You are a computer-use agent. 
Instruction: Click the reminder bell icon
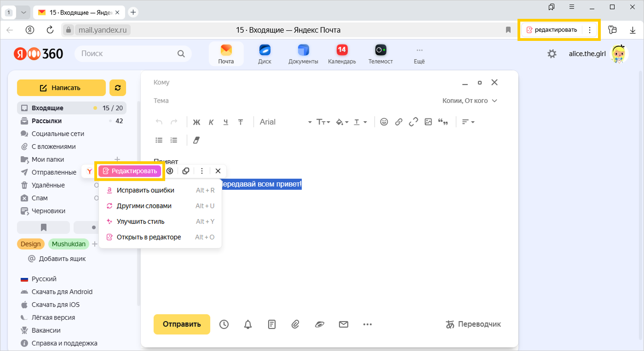248,324
